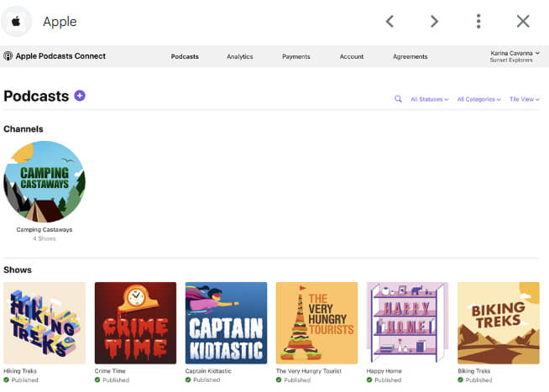This screenshot has height=392, width=549.
Task: Open the Captain Kidtastic show title
Action: coord(208,371)
